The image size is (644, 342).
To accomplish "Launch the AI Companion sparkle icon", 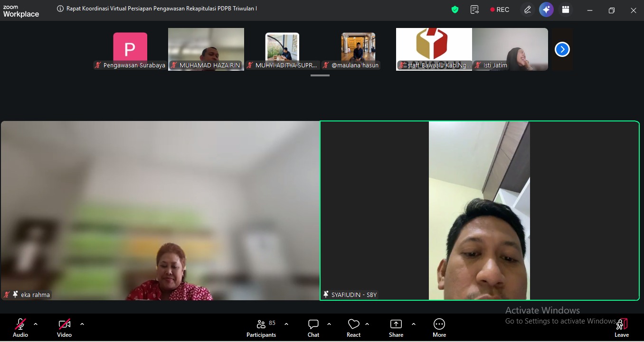I will coord(546,9).
